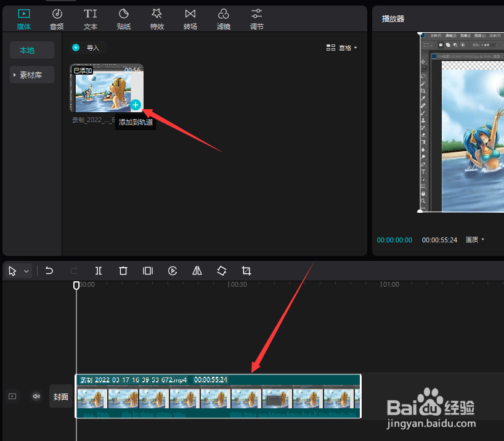Open the 音频 (Audio) tab

[57, 20]
